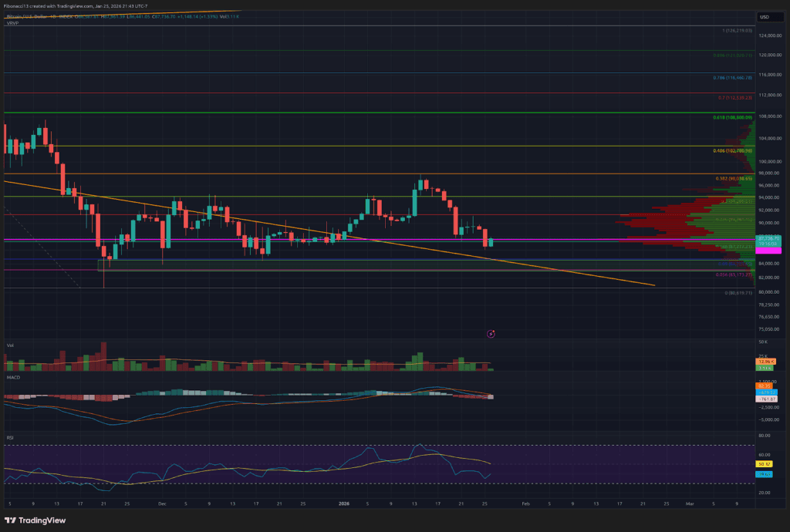Select the circular target icon on the chart
This screenshot has height=532, width=790.
pyautogui.click(x=491, y=334)
